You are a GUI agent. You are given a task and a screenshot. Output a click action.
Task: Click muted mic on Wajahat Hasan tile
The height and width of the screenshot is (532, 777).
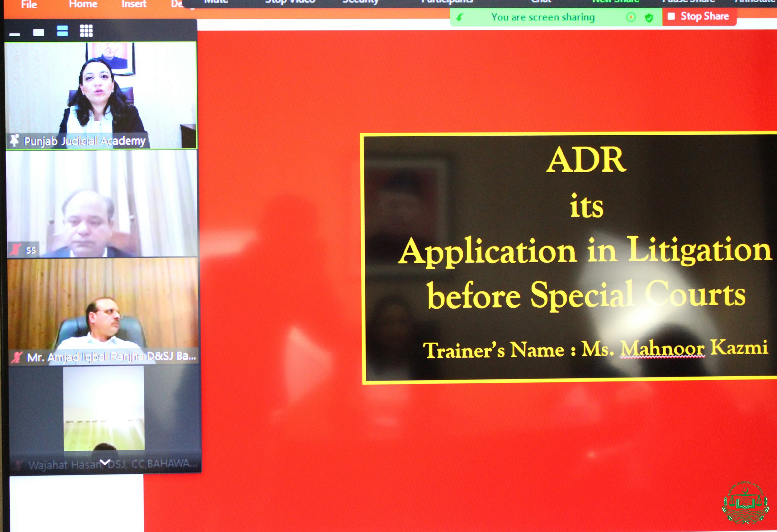click(x=19, y=464)
